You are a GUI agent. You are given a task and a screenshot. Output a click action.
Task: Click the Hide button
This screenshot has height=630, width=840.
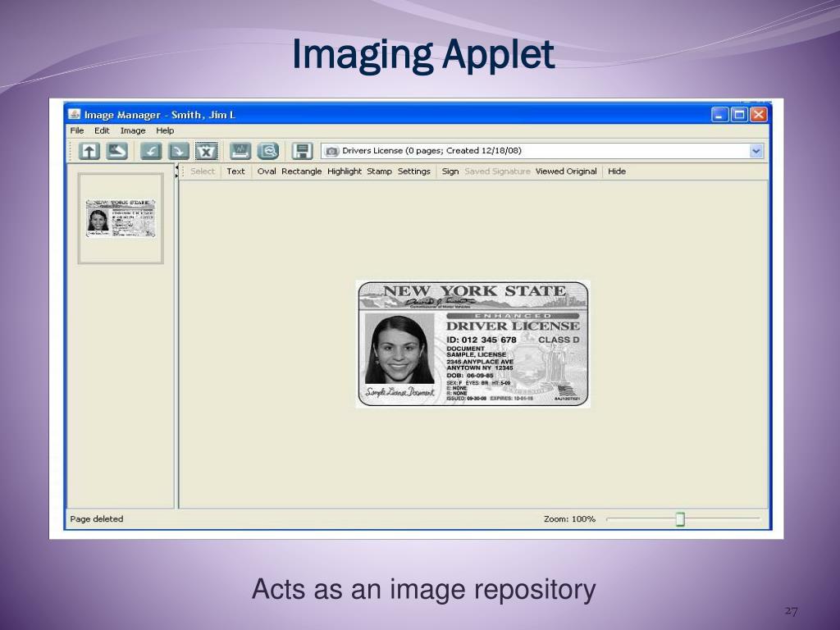[x=617, y=171]
